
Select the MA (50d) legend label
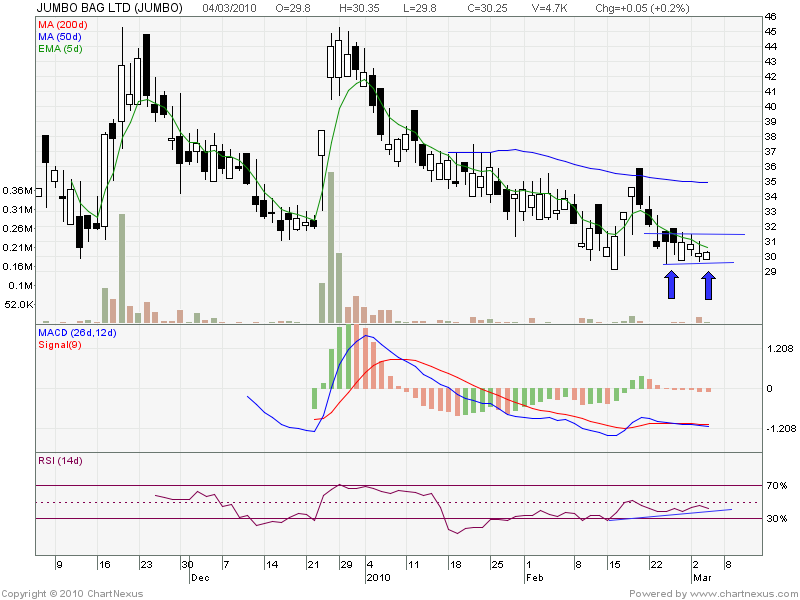click(x=60, y=37)
